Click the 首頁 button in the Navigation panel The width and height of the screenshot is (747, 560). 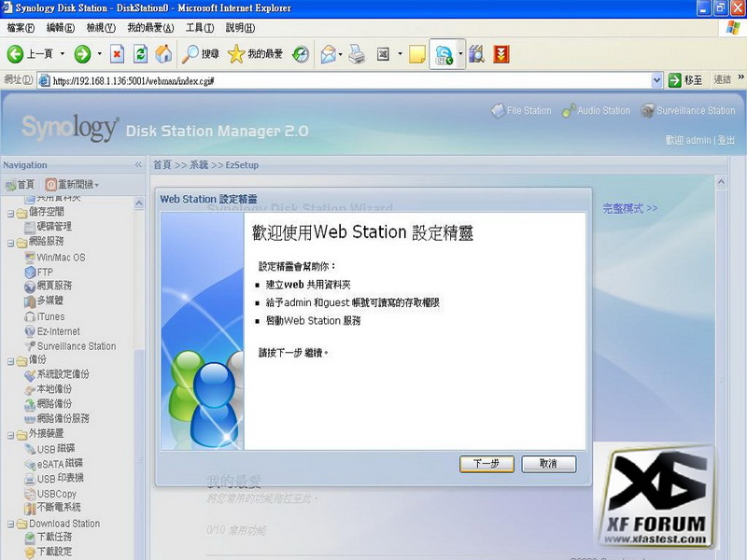(x=20, y=184)
